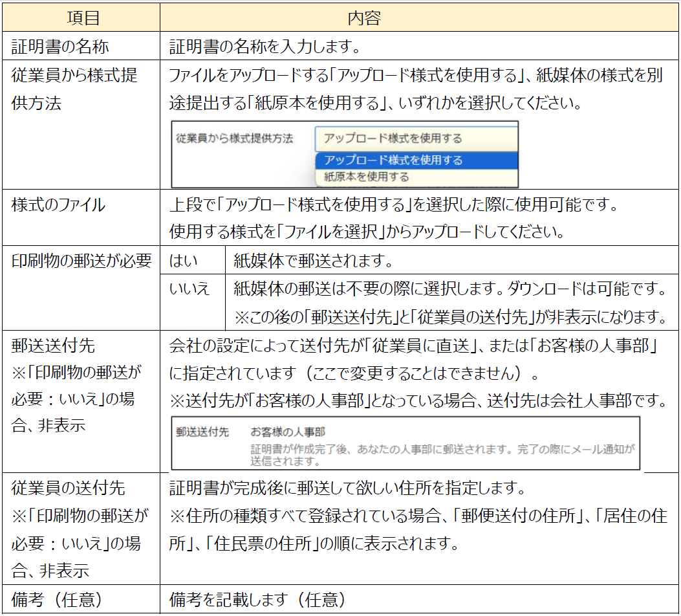The image size is (681, 616).
Task: Click 従業員から様式提供方法 label inside the form image
Action: pyautogui.click(x=235, y=138)
